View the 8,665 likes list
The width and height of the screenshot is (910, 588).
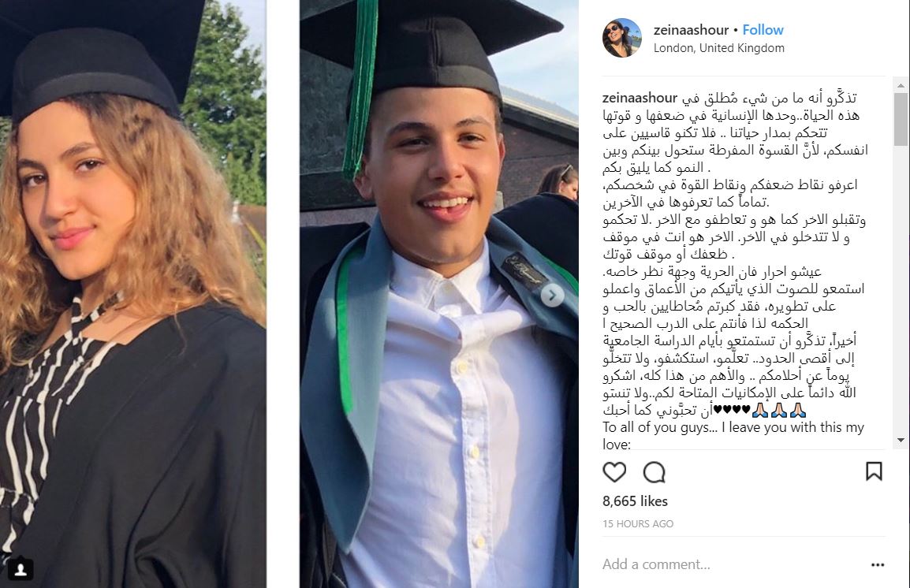tap(635, 501)
